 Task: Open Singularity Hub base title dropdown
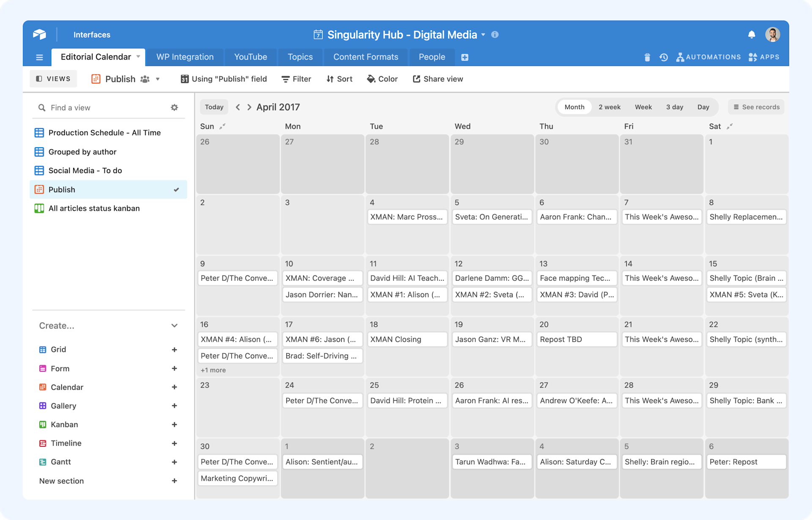(483, 35)
